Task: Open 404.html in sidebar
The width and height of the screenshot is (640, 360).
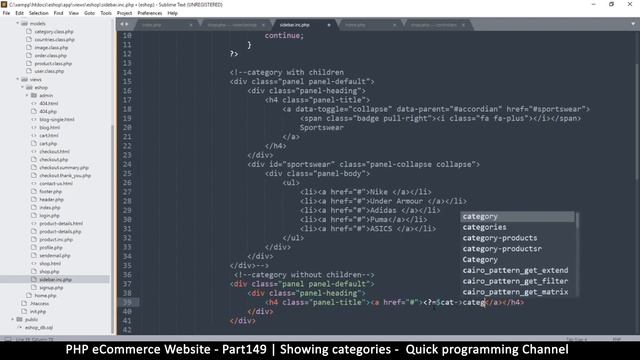Action: pos(49,103)
